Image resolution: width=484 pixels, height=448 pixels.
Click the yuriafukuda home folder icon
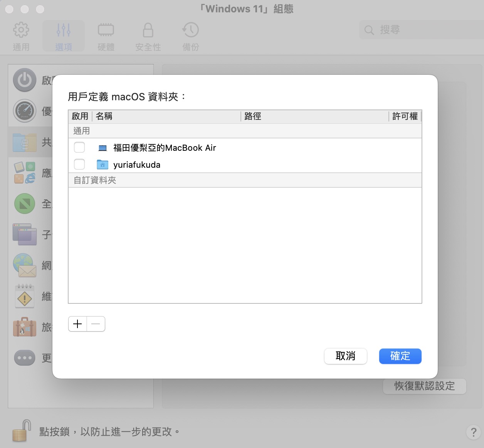coord(103,165)
